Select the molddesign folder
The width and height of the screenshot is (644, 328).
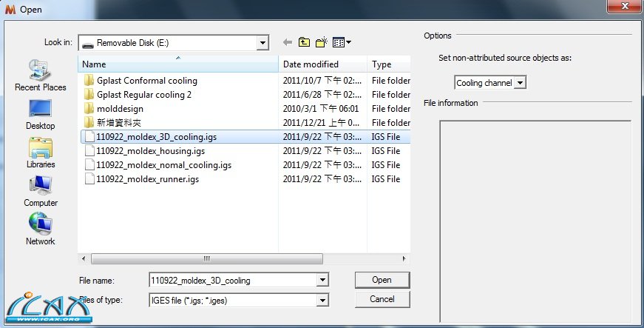(120, 109)
